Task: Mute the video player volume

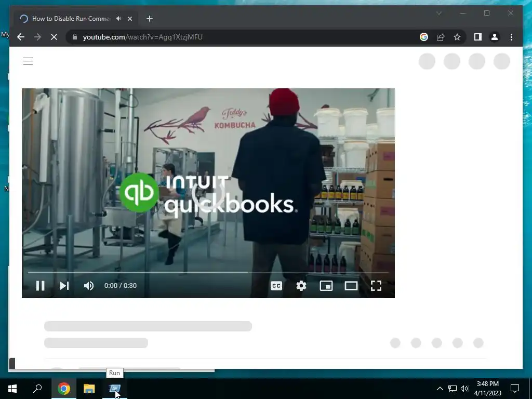Action: tap(88, 286)
